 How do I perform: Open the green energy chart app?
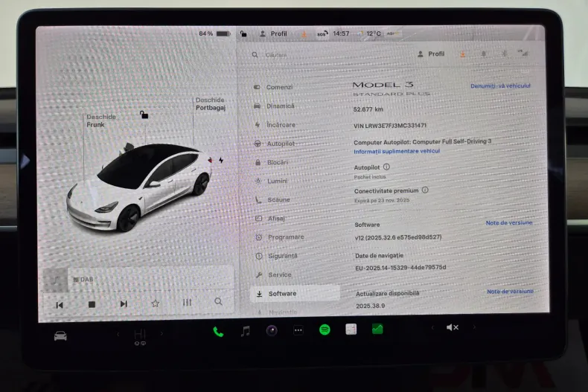click(377, 329)
